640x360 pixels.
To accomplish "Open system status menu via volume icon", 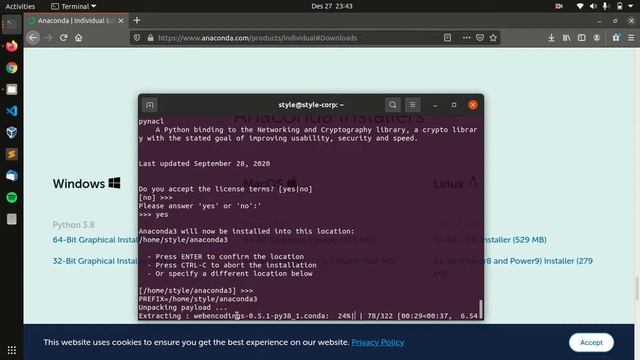I will pos(593,6).
